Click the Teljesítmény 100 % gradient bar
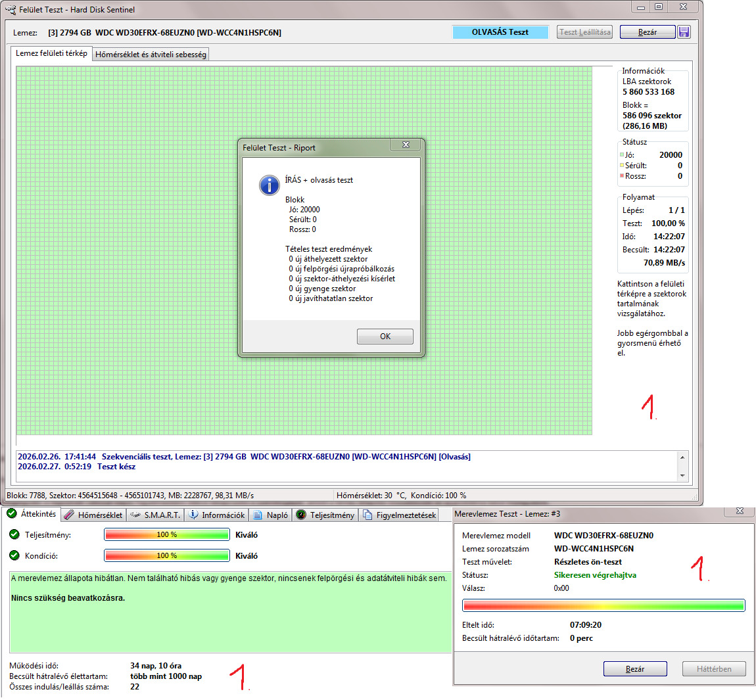This screenshot has height=700, width=756. (x=167, y=534)
